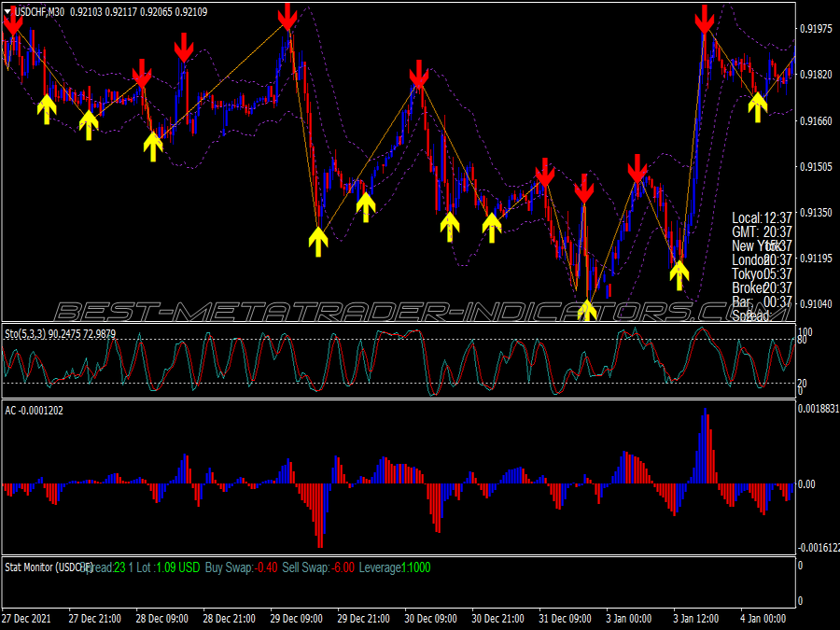Click the Local 12:37 clock line
The height and width of the screenshot is (630, 840).
point(762,218)
